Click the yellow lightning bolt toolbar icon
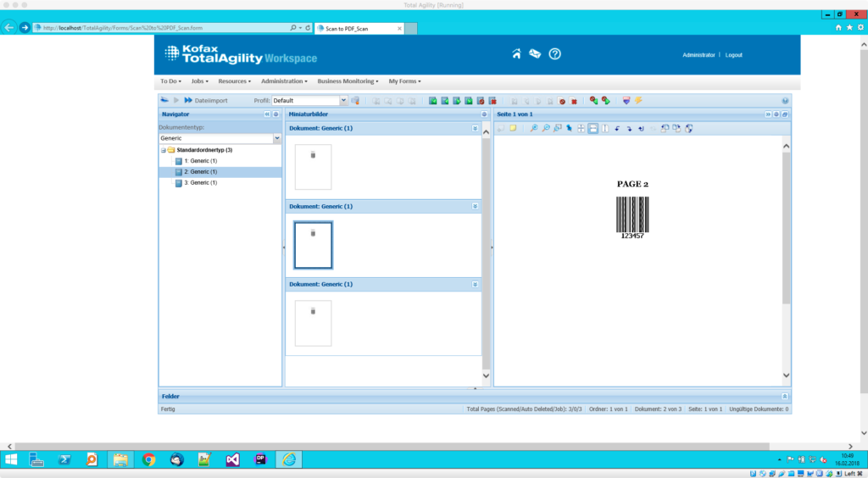Viewport: 868px width, 478px height. 638,101
